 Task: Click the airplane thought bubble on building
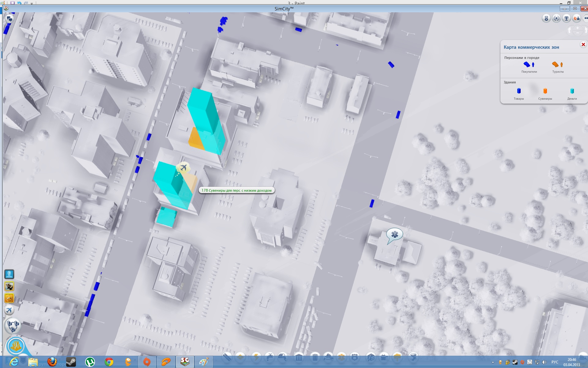tap(183, 168)
